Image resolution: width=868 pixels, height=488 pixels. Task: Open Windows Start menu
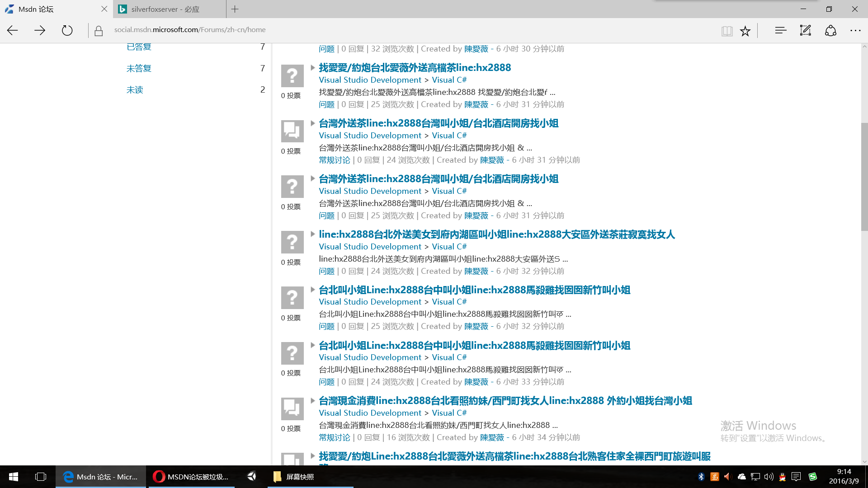[x=14, y=477]
